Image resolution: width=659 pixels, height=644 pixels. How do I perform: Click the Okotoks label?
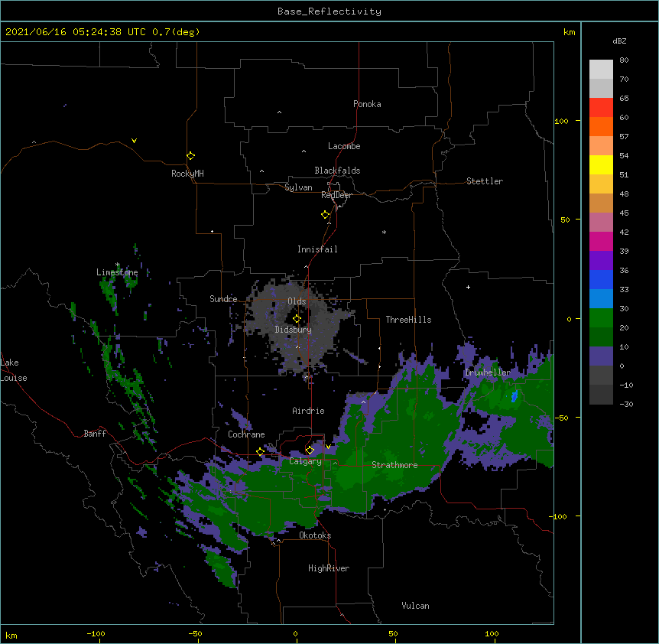click(315, 535)
